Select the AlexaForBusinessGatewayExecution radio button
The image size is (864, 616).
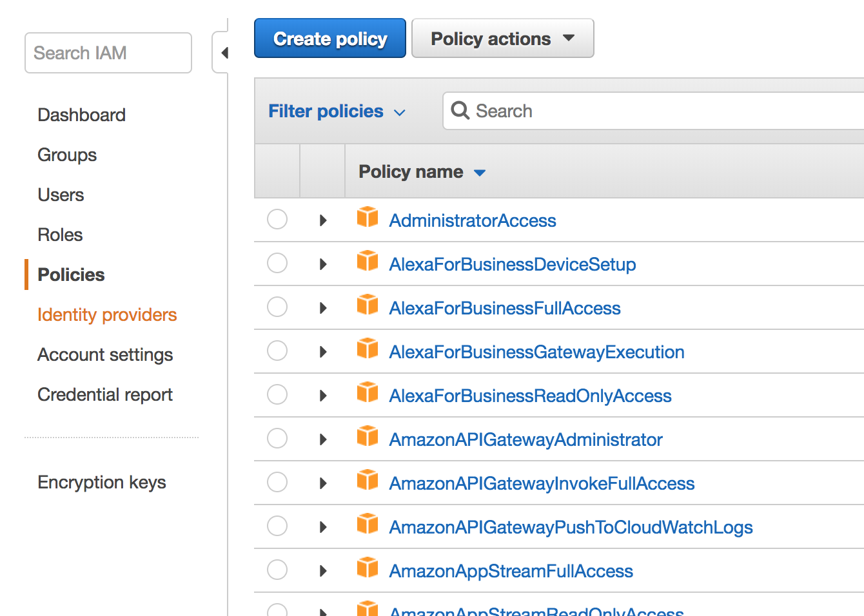pyautogui.click(x=277, y=351)
